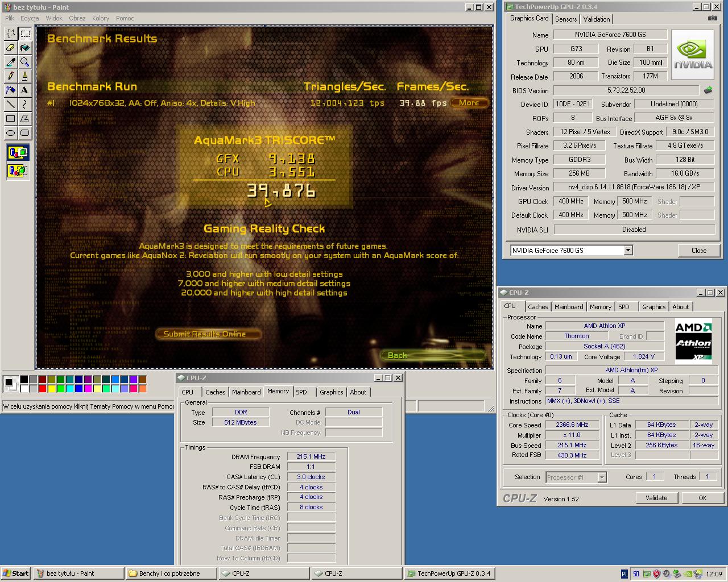This screenshot has width=728, height=582.
Task: Open the Edycja menu in Paint
Action: pos(30,18)
